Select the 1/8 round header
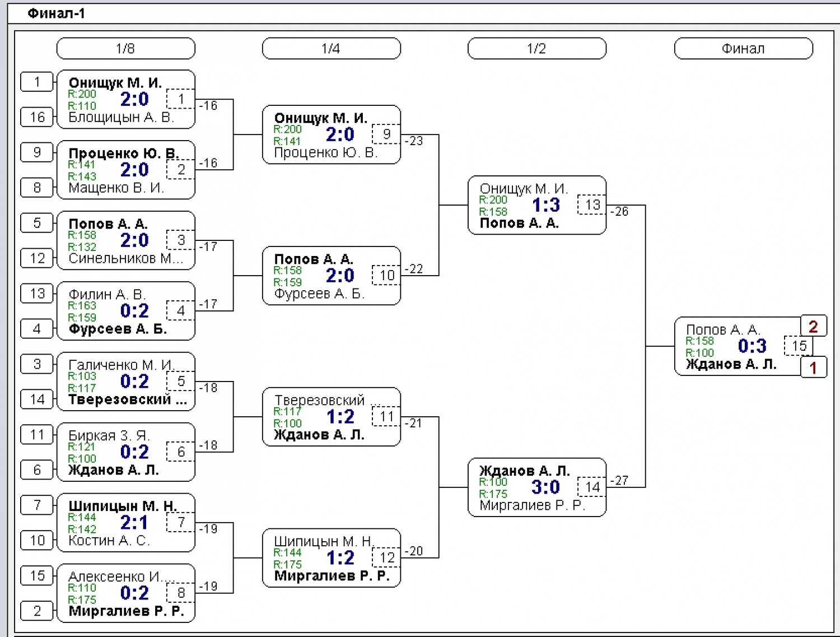Viewport: 840px width, 637px height. [125, 48]
